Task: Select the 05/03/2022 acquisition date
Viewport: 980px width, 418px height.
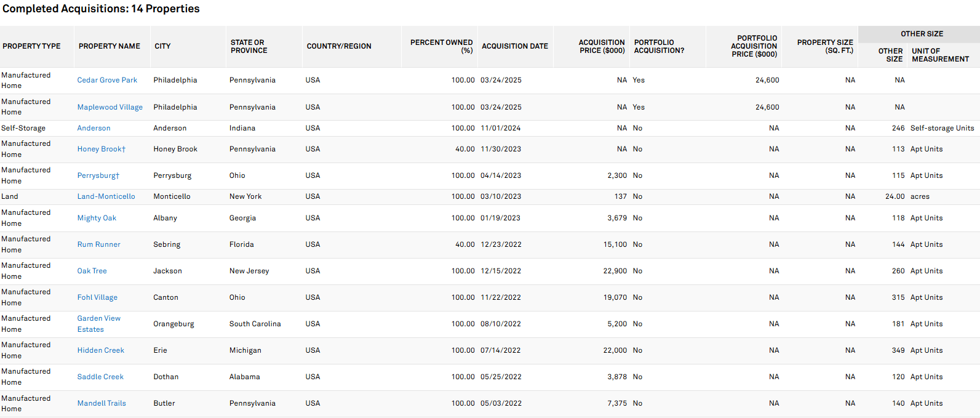Action: 501,403
